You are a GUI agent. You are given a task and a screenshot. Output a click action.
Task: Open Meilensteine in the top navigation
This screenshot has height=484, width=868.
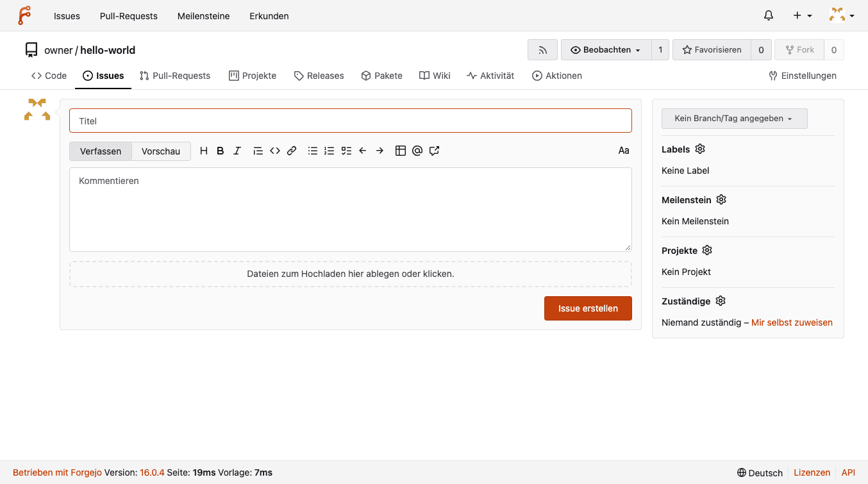pyautogui.click(x=204, y=16)
